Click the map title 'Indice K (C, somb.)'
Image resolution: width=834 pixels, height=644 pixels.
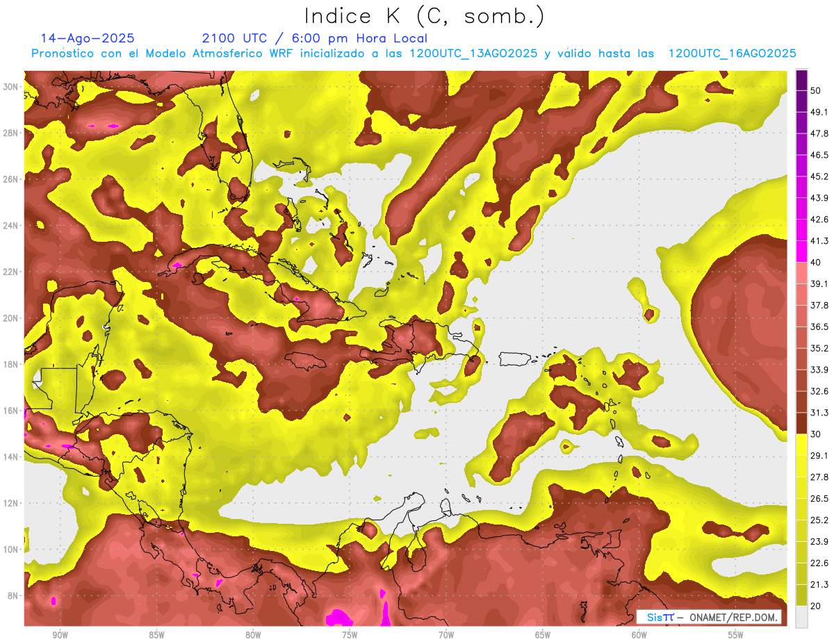425,16
